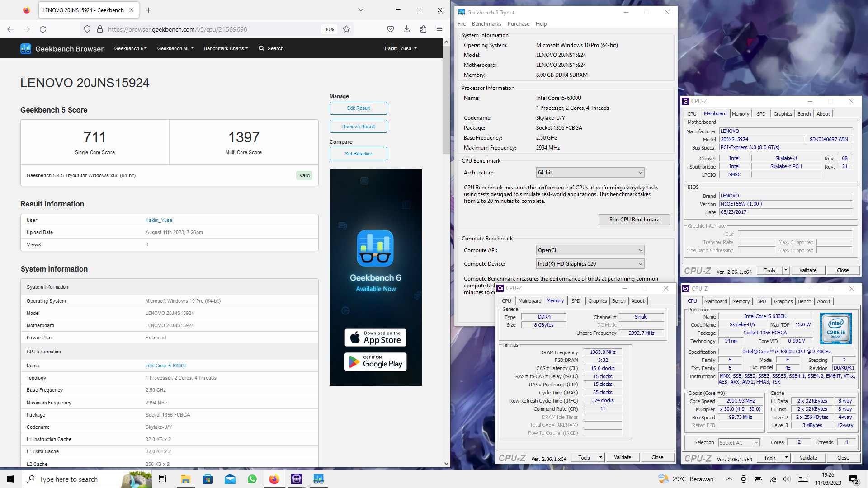Screen dimensions: 868x488
Task: Open WhatsApp from the taskbar
Action: pos(252,479)
